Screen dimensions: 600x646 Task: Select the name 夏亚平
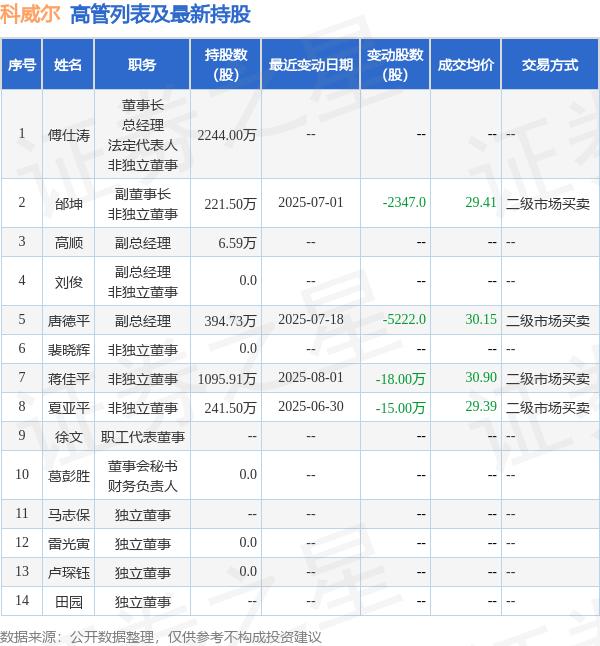click(69, 408)
